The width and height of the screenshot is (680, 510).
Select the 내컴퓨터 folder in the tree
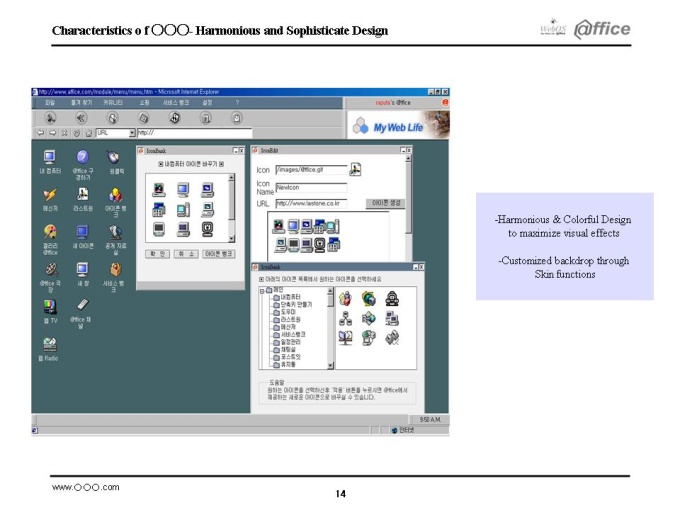[x=287, y=297]
